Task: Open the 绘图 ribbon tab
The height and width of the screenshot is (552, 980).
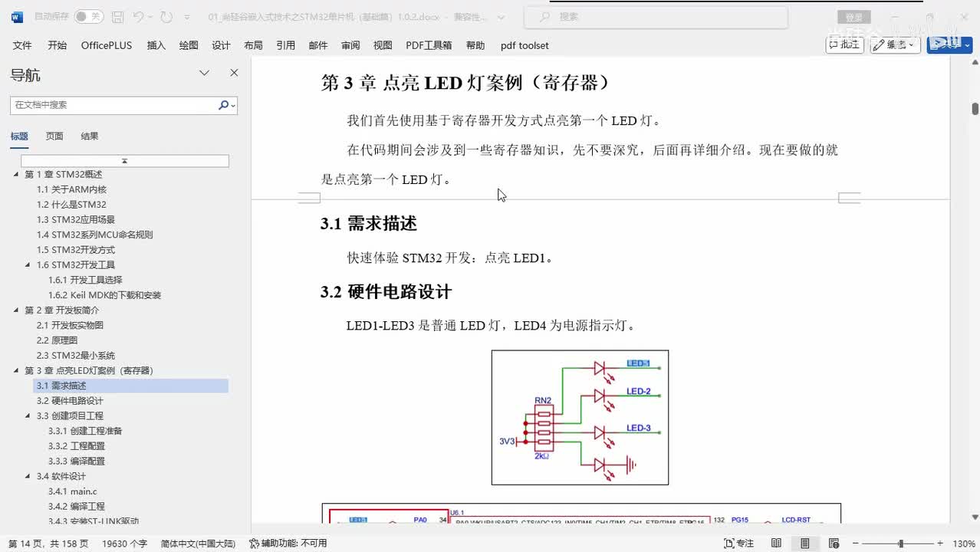Action: 189,46
